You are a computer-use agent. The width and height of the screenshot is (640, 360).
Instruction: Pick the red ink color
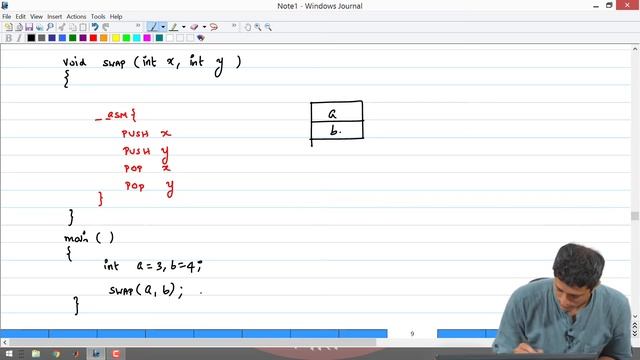[x=93, y=38]
